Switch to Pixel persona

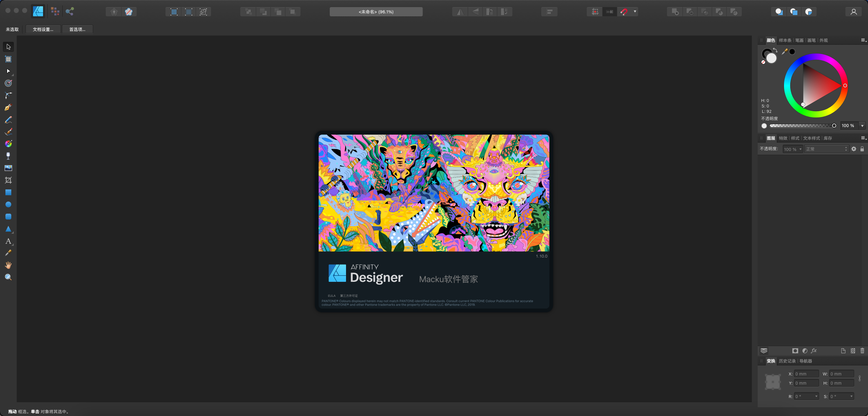[55, 12]
